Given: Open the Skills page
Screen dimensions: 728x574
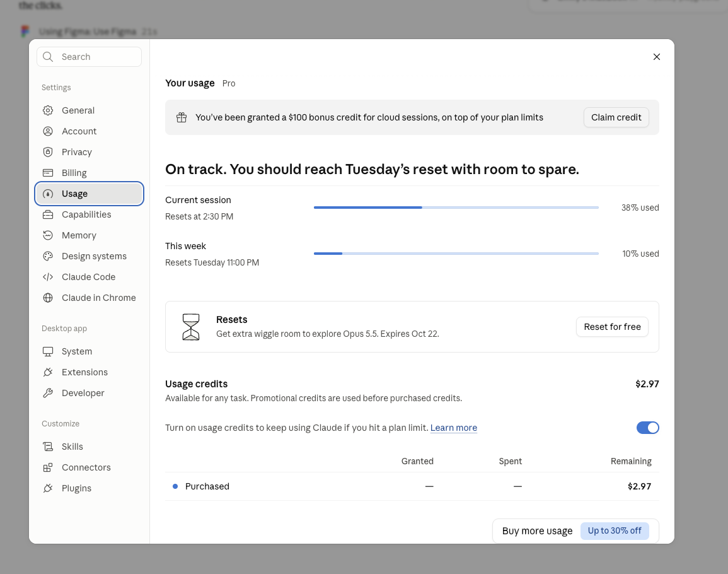Looking at the screenshot, I should (89, 447).
